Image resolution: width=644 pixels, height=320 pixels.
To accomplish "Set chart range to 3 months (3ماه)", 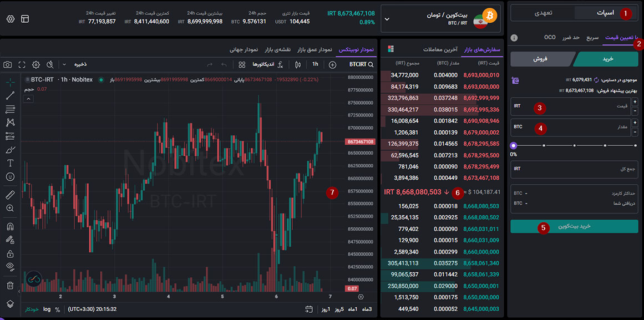I will [368, 309].
